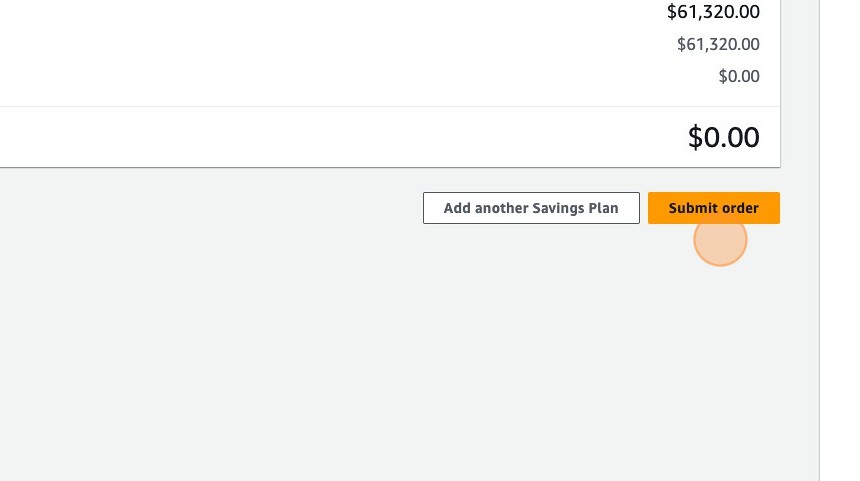860x481 pixels.
Task: Click Add another Savings Plan button
Action: click(531, 208)
